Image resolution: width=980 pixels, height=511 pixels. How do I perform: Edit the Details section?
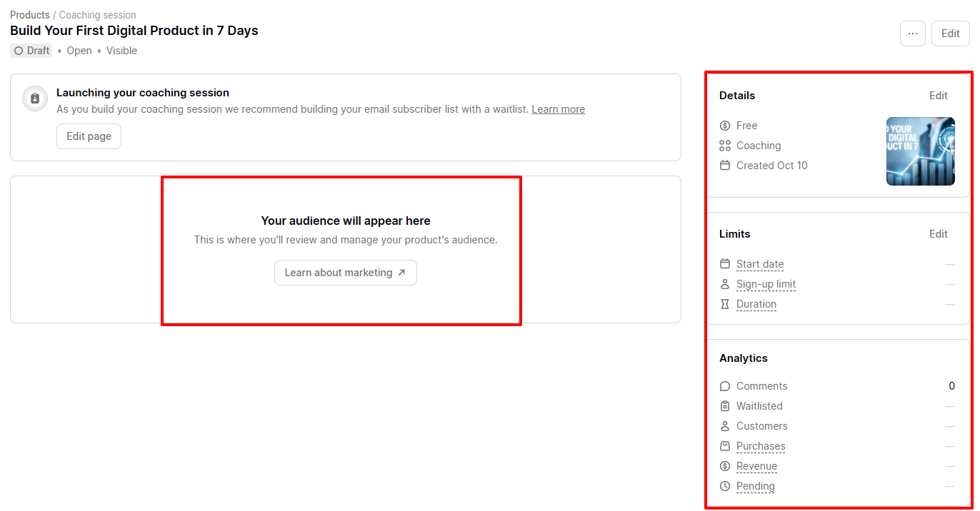click(939, 96)
